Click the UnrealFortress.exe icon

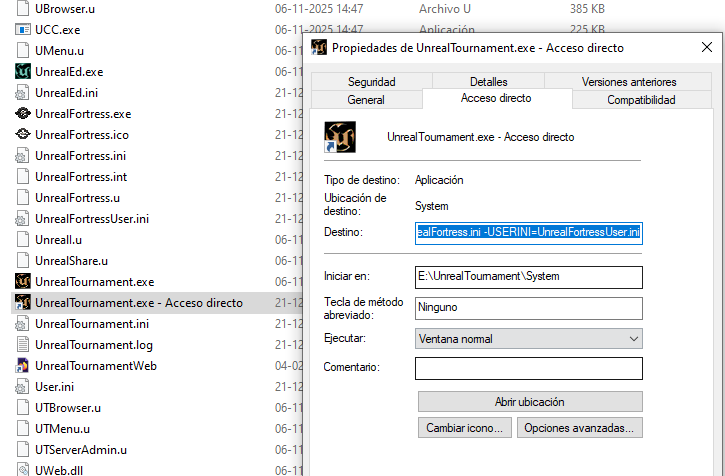tap(23, 114)
